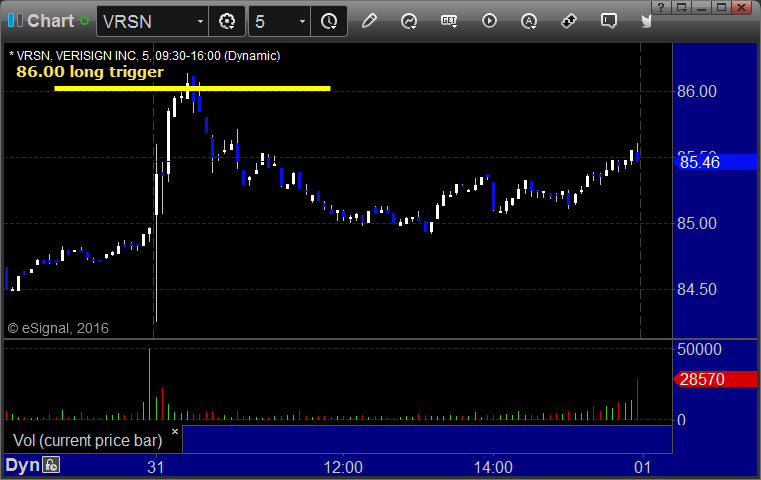Click the green status circle beside Chart
The width and height of the screenshot is (761, 480).
(84, 21)
